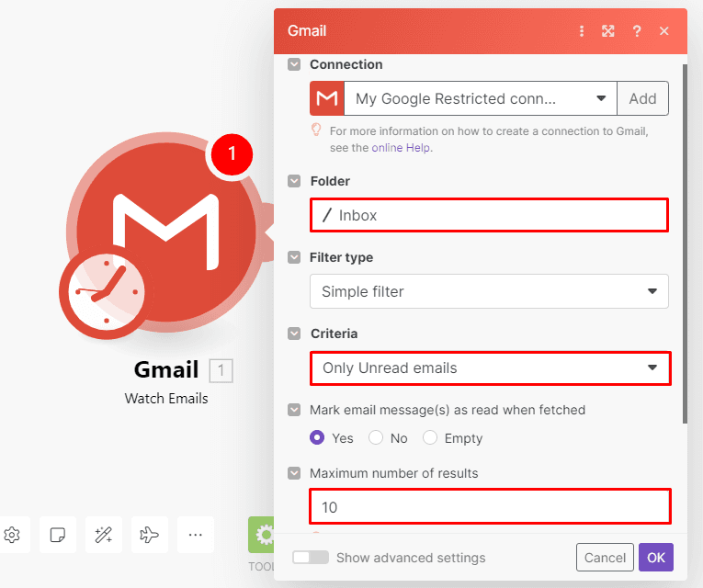Select Yes for mark email as read
The width and height of the screenshot is (703, 588).
coord(318,438)
